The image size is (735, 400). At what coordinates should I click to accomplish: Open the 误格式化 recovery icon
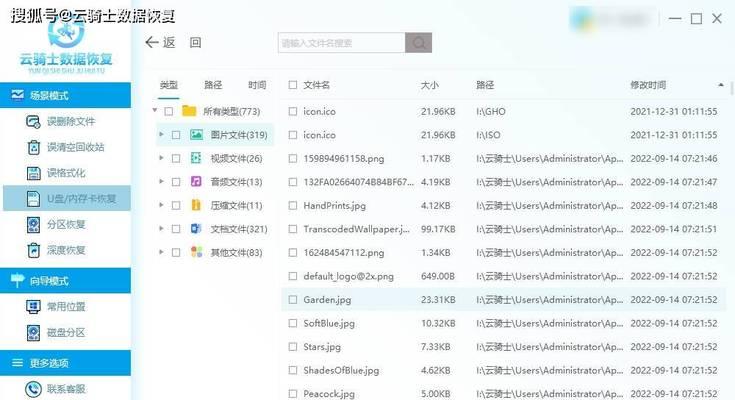(33, 173)
